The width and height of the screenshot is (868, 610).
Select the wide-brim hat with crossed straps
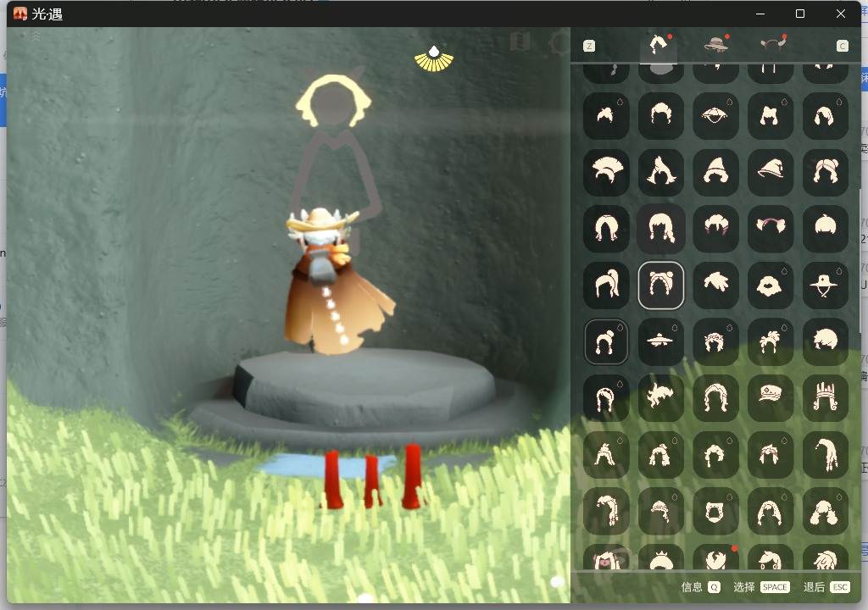[x=825, y=285]
